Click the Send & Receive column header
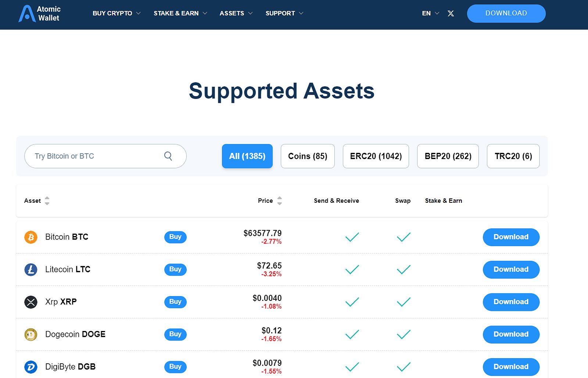Screen dimensions: 588x378 tap(336, 201)
